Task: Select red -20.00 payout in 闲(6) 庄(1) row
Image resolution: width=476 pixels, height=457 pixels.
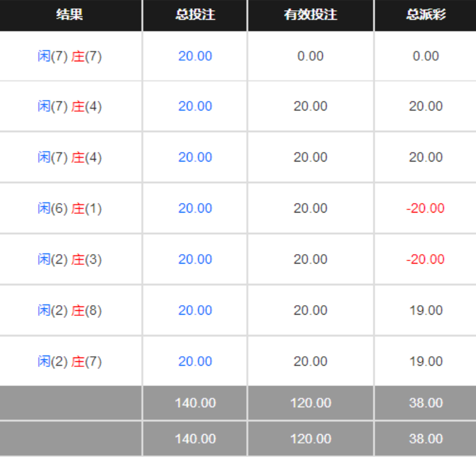Action: coord(426,208)
